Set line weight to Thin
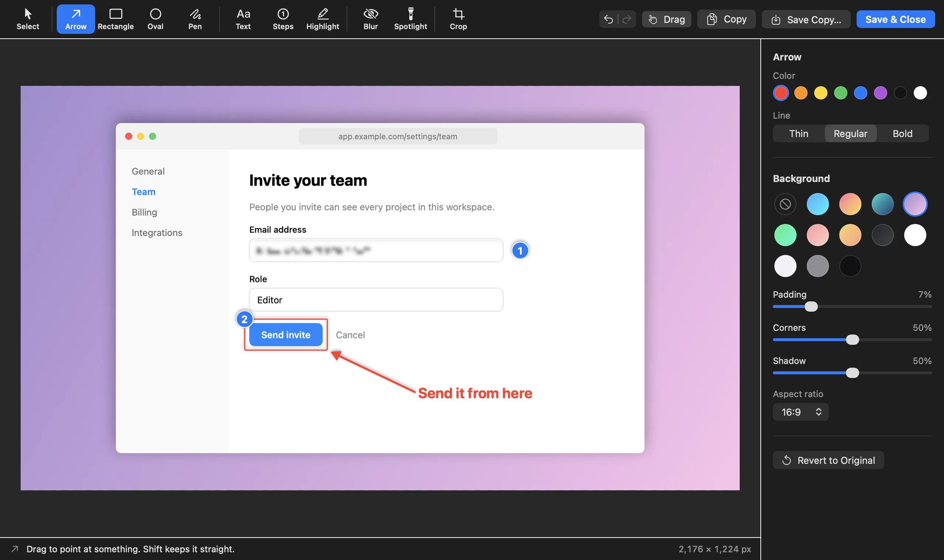Viewport: 944px width, 560px height. [799, 134]
